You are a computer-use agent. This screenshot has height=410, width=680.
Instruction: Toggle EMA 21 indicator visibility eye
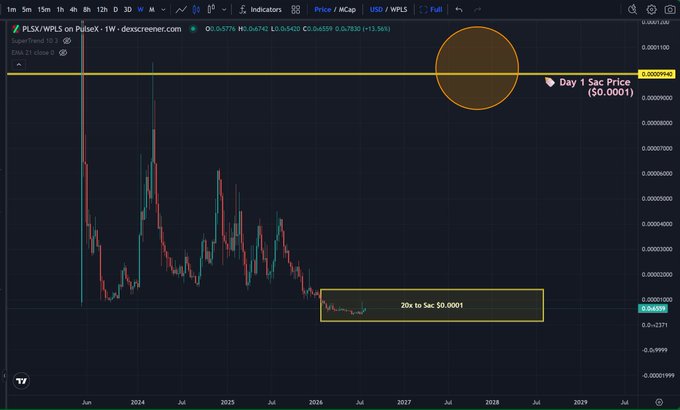63,52
